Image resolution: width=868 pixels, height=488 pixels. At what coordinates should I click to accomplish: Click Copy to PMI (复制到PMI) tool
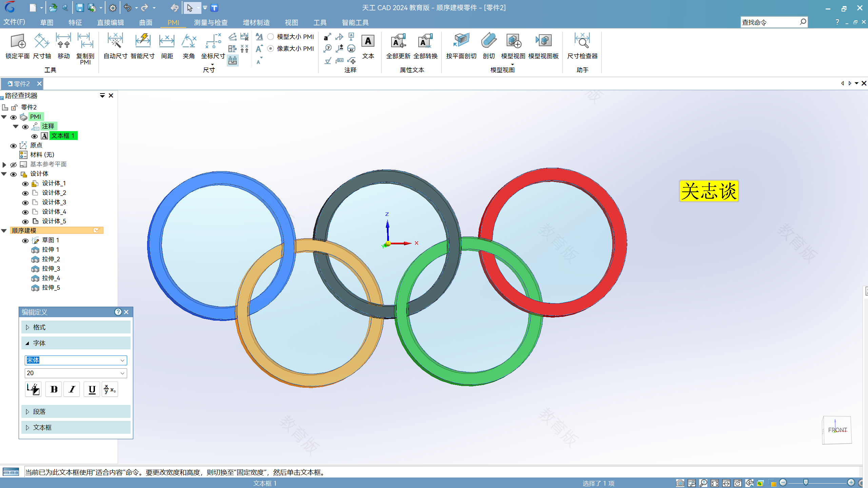pos(85,49)
